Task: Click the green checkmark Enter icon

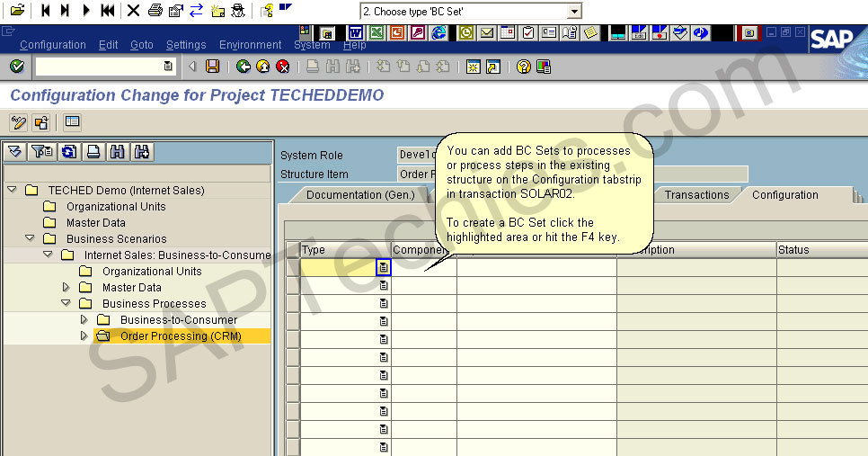Action: click(17, 67)
